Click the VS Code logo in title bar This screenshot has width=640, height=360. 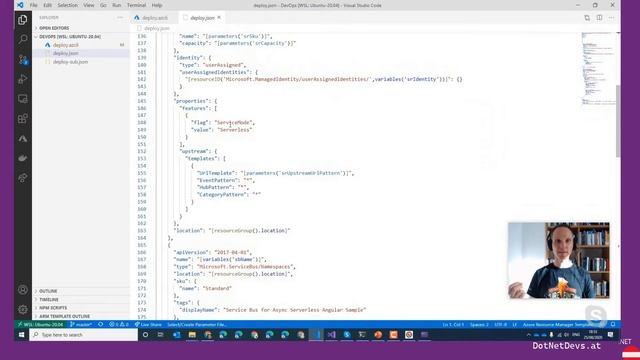(20, 5)
